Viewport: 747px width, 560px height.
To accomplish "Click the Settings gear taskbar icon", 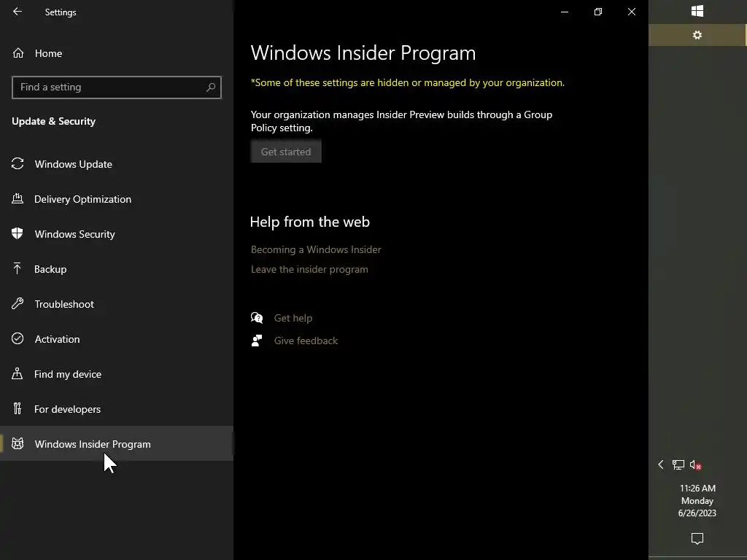I will pyautogui.click(x=697, y=35).
